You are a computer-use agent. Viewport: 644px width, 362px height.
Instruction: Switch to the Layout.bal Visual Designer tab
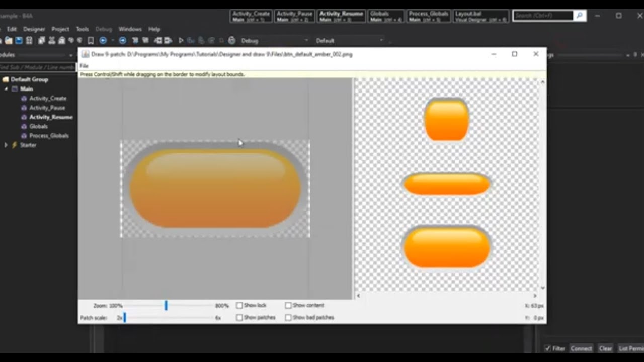coord(481,16)
